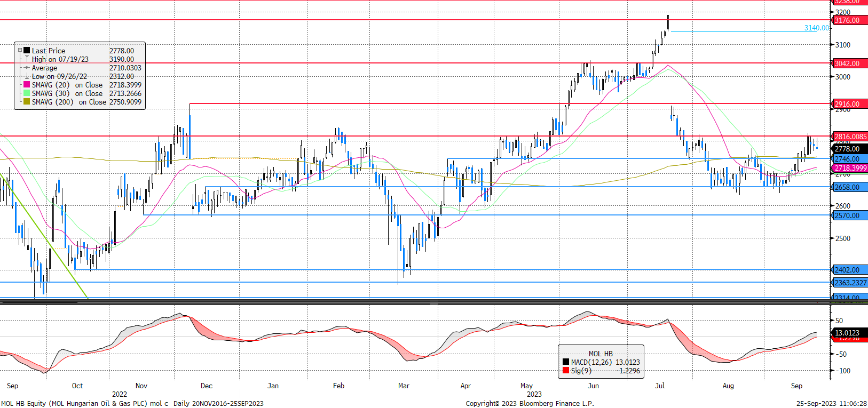Click the black 13.0123 MACD axis tag

pos(850,332)
